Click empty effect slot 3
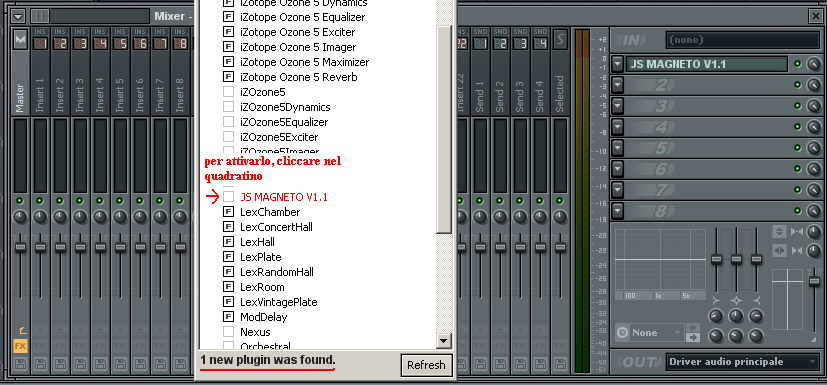The height and width of the screenshot is (385, 827). point(707,106)
